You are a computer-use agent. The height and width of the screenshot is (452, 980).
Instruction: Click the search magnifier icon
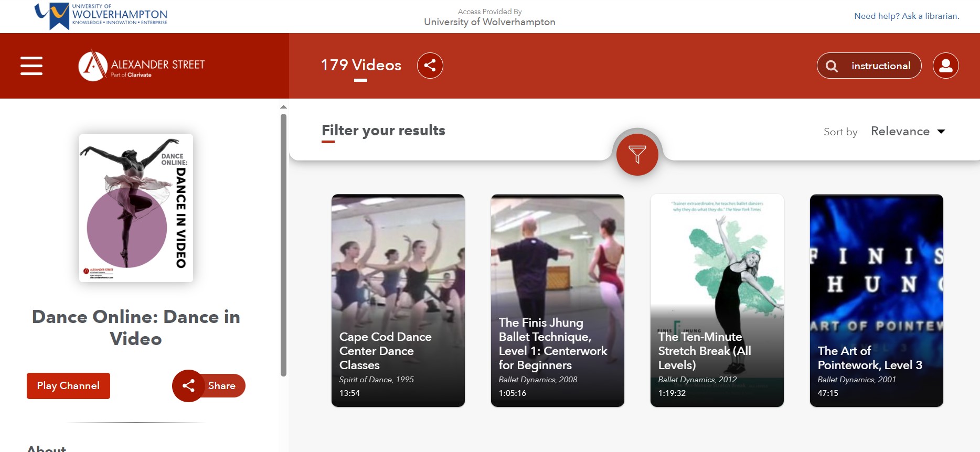tap(832, 66)
